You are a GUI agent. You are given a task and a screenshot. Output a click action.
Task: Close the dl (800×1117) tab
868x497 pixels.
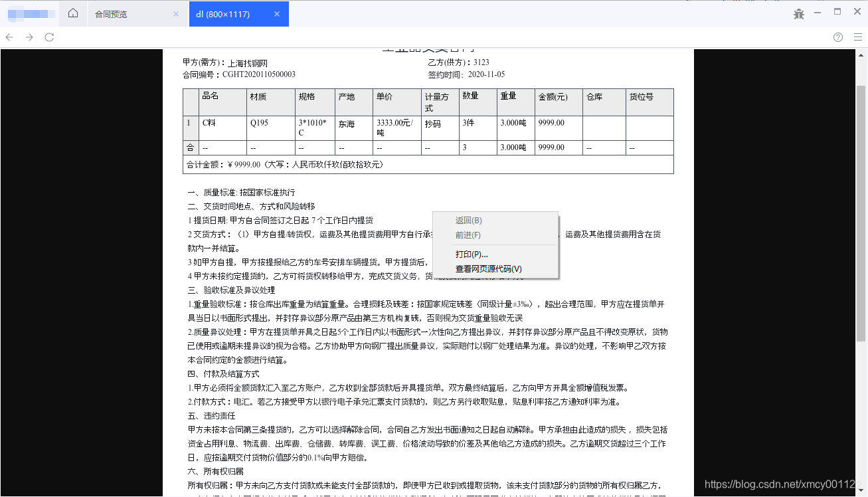pos(277,14)
